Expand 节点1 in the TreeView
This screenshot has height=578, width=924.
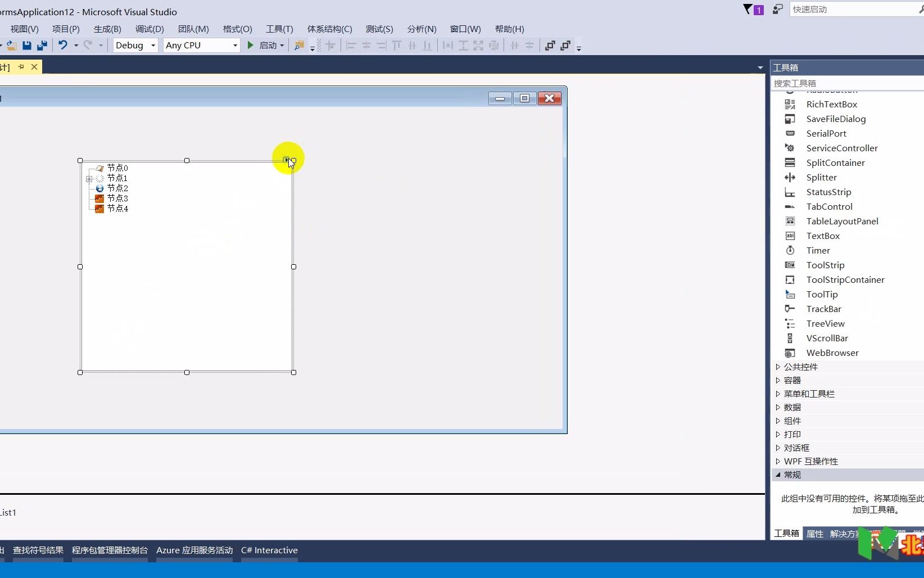click(89, 179)
